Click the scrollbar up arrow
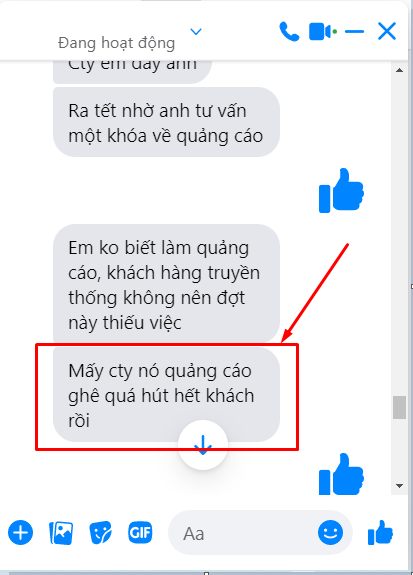Screen dimensions: 413x575 (399, 70)
